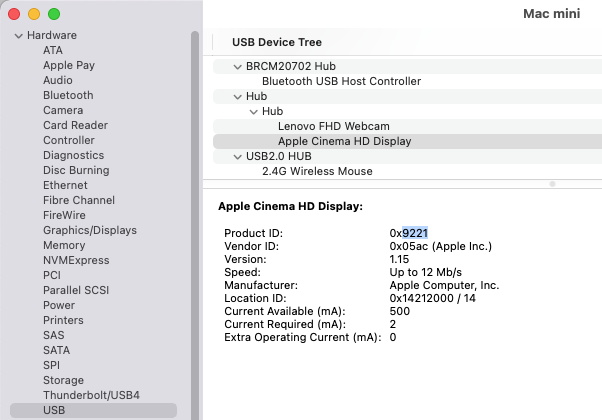The height and width of the screenshot is (420, 602).
Task: Open Diagnostics in the sidebar
Action: pyautogui.click(x=73, y=155)
